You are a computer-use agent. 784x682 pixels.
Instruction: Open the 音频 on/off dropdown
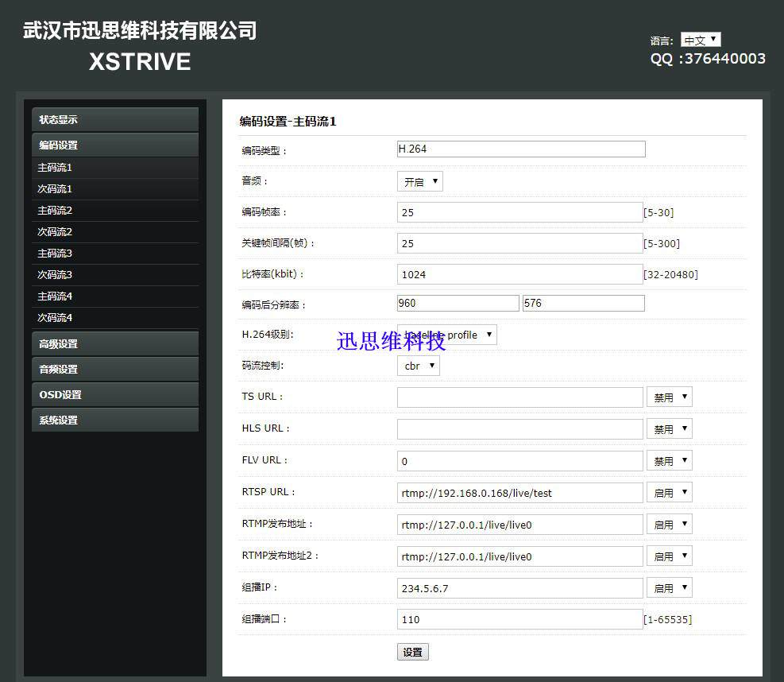tap(420, 182)
